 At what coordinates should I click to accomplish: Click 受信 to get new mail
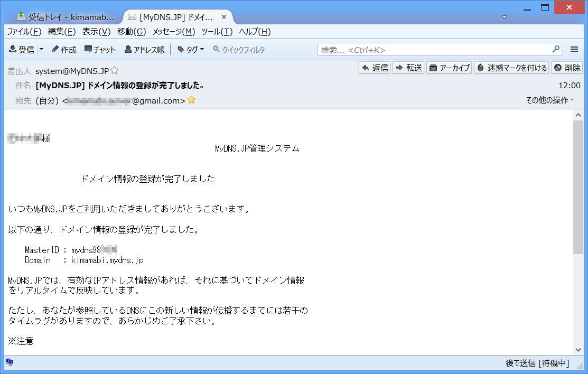click(x=21, y=50)
